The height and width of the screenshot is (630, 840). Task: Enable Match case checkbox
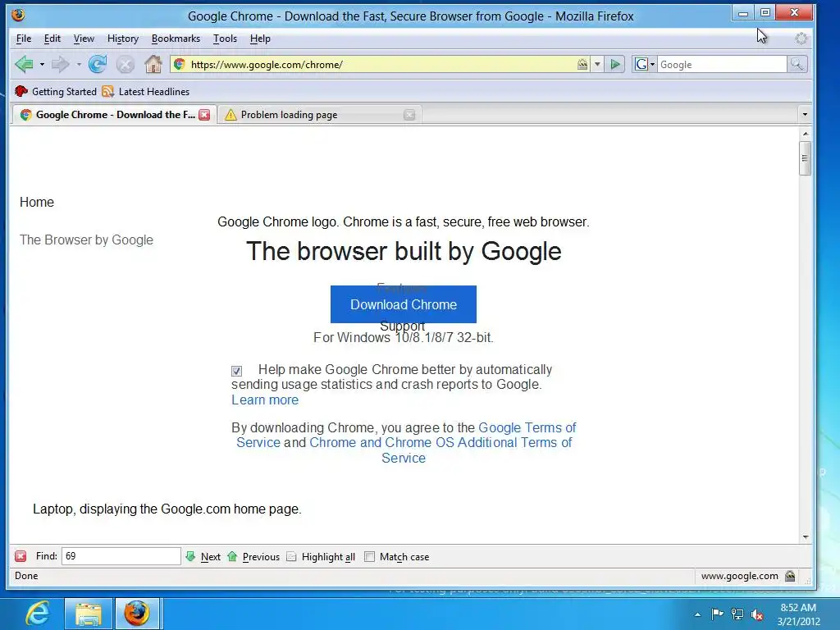[370, 557]
